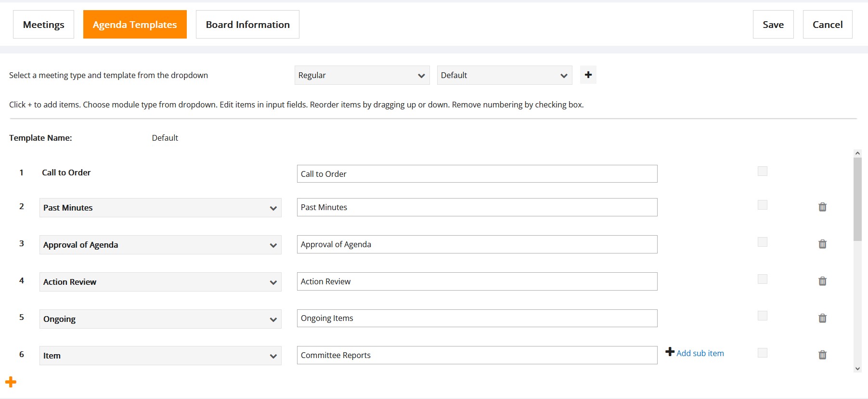Click trash icon for Ongoing Items row
Screen dimensions: 868x399
822,318
